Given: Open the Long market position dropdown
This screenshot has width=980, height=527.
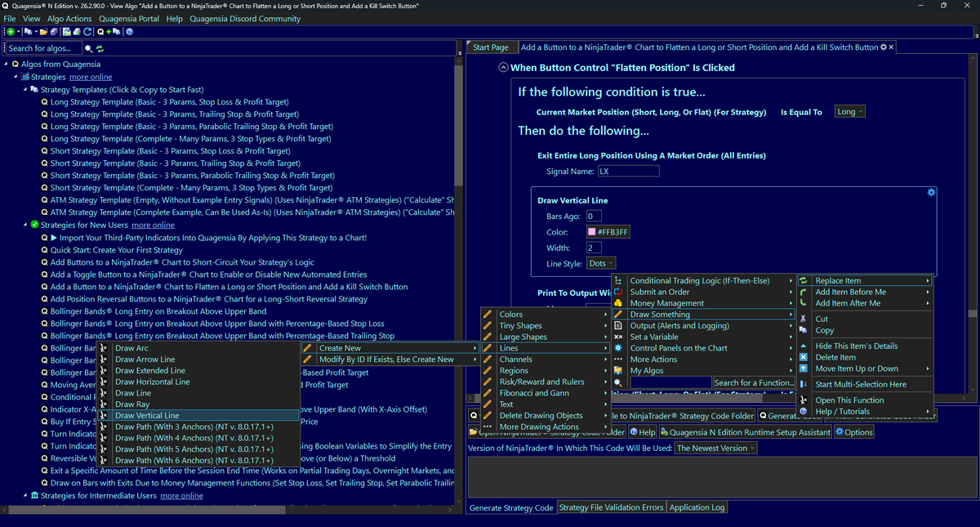Looking at the screenshot, I should 849,112.
